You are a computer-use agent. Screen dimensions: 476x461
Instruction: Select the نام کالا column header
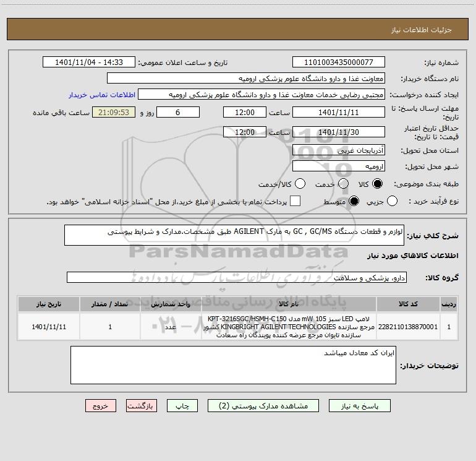point(289,304)
